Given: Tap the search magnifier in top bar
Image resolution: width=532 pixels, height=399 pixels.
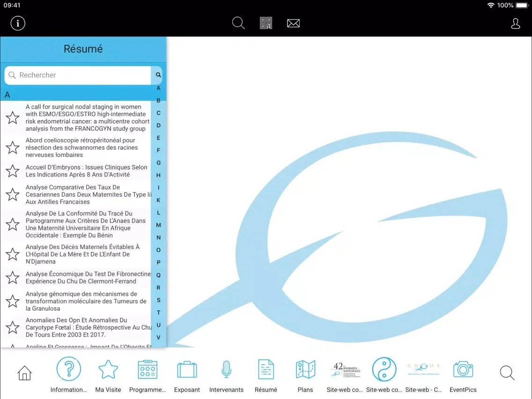Looking at the screenshot, I should click(x=238, y=23).
